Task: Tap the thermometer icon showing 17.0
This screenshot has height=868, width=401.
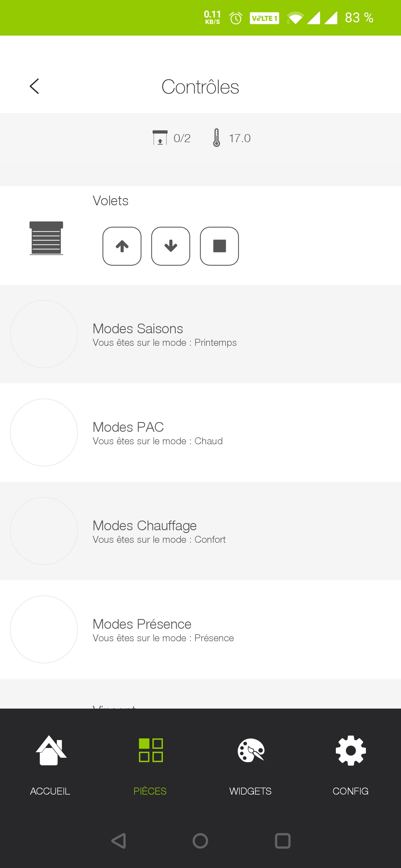Action: [217, 137]
